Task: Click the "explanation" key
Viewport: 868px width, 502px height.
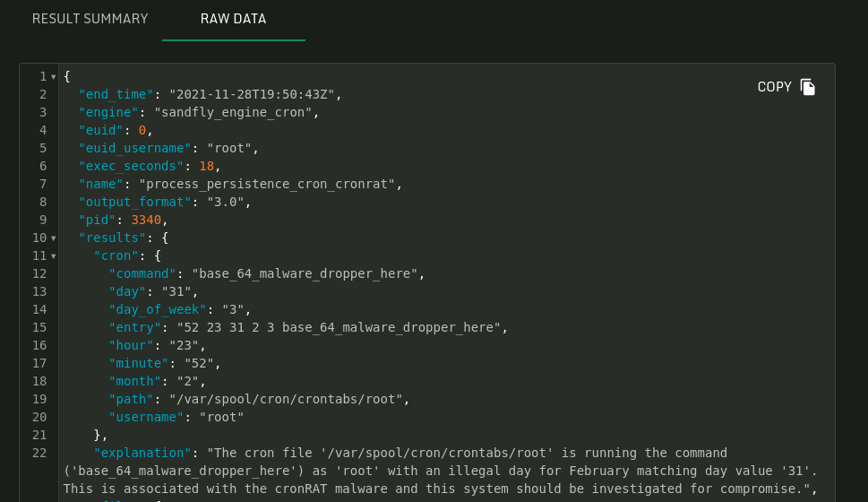Action: coord(142,453)
